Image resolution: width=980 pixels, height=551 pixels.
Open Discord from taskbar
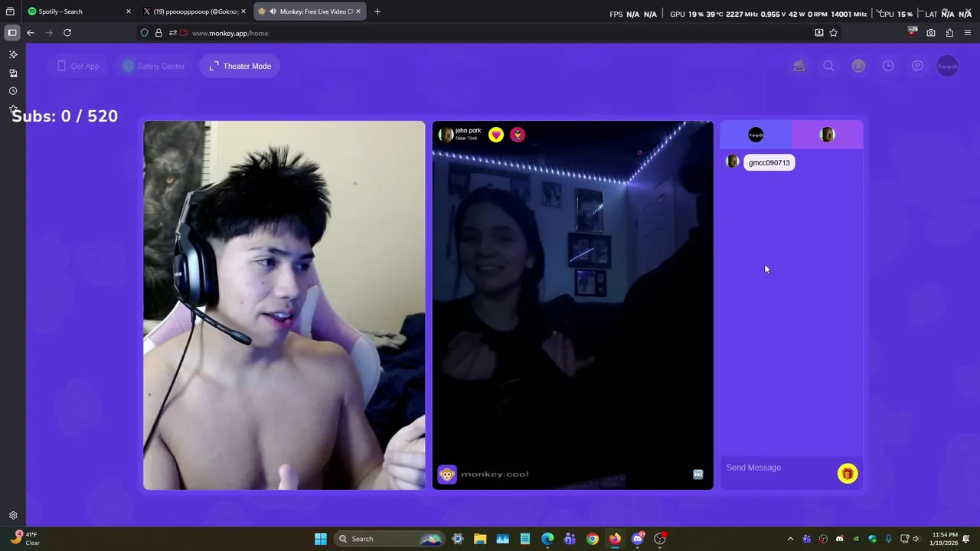638,539
